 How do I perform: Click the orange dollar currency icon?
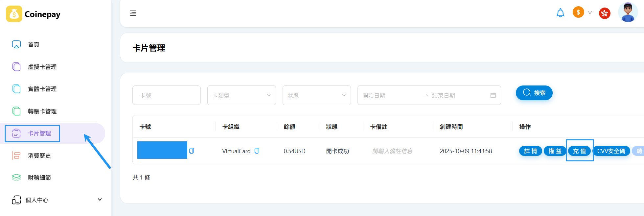(x=578, y=12)
